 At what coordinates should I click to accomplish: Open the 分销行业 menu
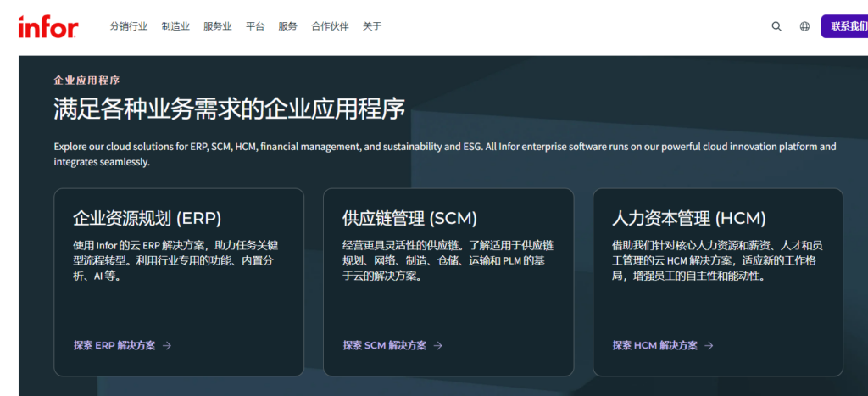129,26
